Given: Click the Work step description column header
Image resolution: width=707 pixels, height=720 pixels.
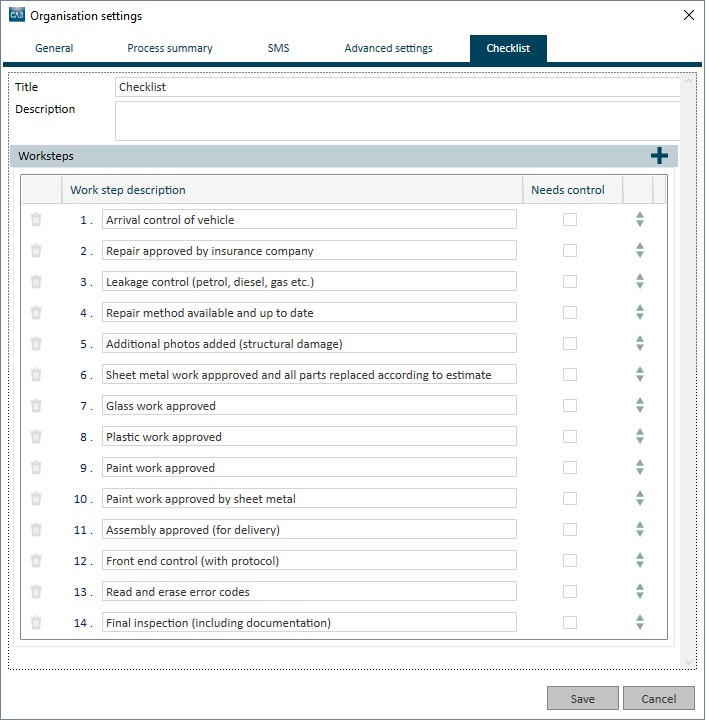Looking at the screenshot, I should [292, 190].
